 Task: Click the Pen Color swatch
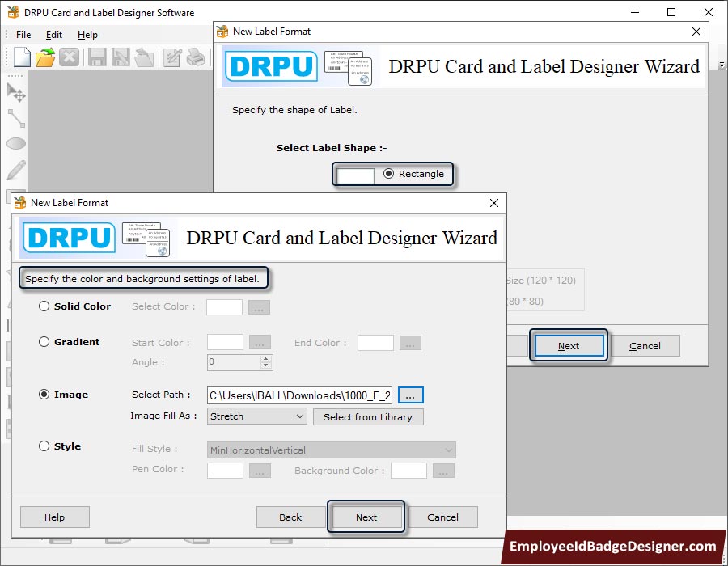click(x=225, y=471)
